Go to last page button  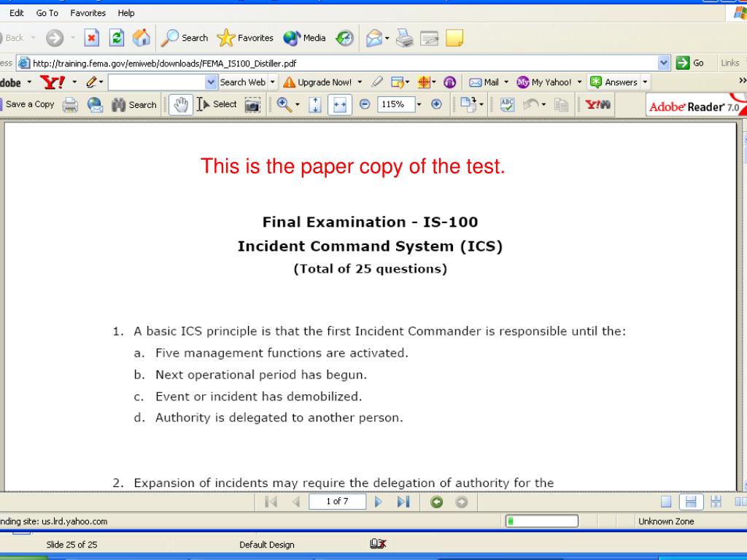point(403,502)
